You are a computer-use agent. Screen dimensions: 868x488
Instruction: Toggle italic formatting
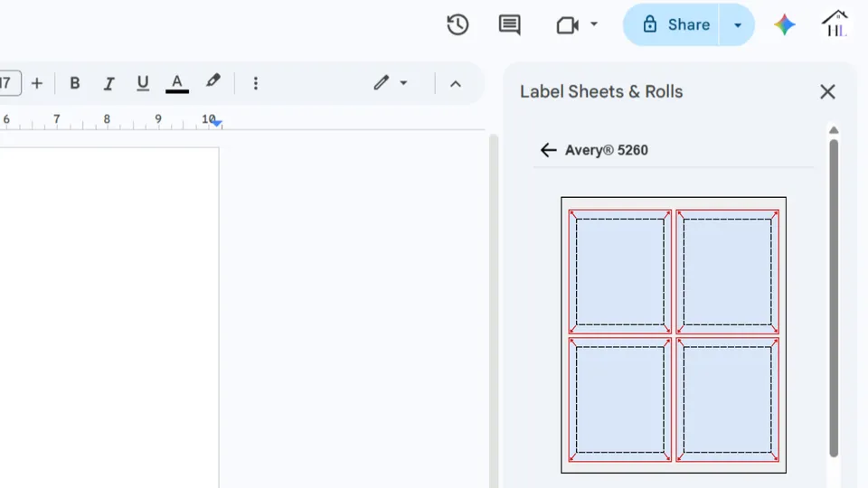tap(109, 83)
